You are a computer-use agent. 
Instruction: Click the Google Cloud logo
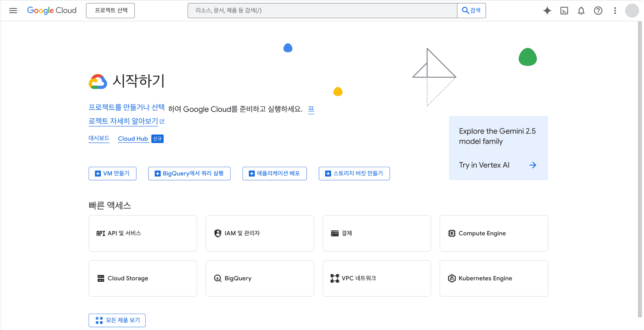tap(52, 10)
